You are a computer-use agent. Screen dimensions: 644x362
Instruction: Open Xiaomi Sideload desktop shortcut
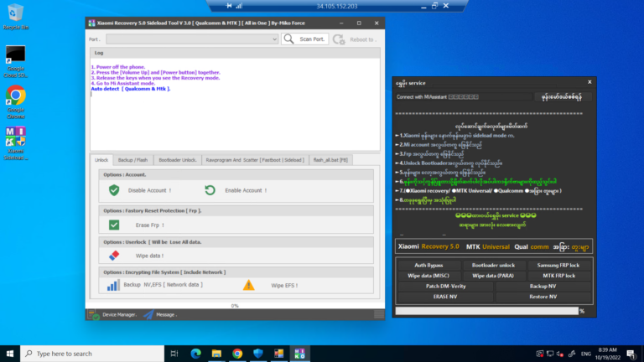tap(16, 143)
